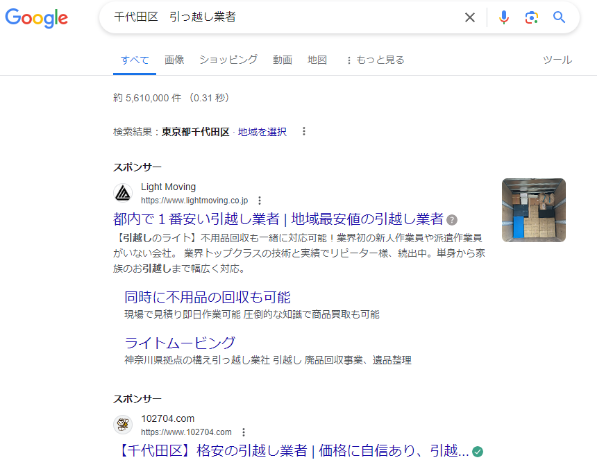Click the https://www.lightmoving.co.jp URL text
Image resolution: width=597 pixels, height=460 pixels.
point(195,200)
